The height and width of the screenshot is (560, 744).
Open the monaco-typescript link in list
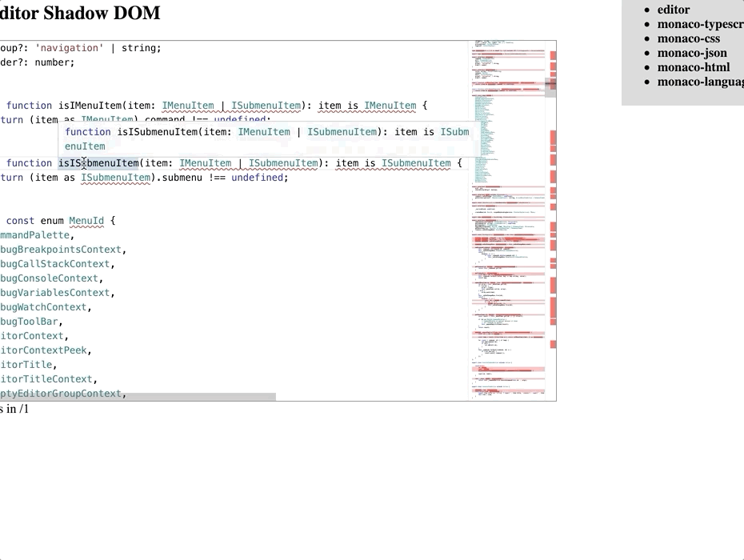click(x=700, y=24)
